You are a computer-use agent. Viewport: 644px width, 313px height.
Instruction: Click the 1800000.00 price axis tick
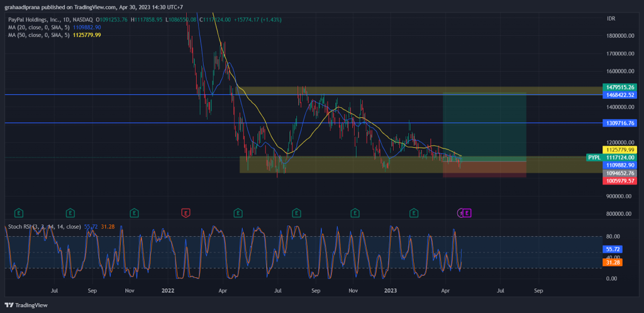[619, 35]
